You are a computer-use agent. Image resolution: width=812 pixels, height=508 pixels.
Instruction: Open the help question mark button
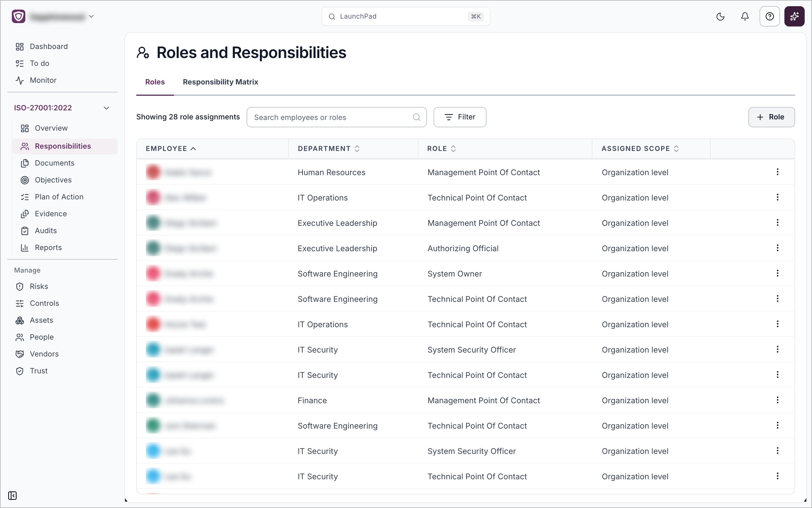click(770, 16)
